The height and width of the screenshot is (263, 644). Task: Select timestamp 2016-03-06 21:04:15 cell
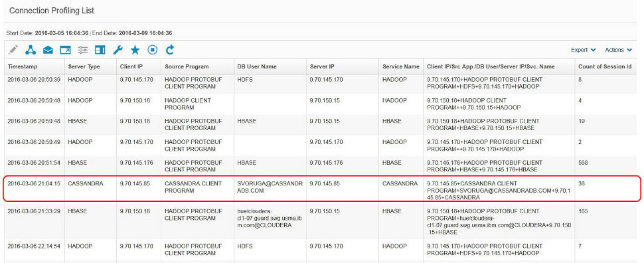34,183
